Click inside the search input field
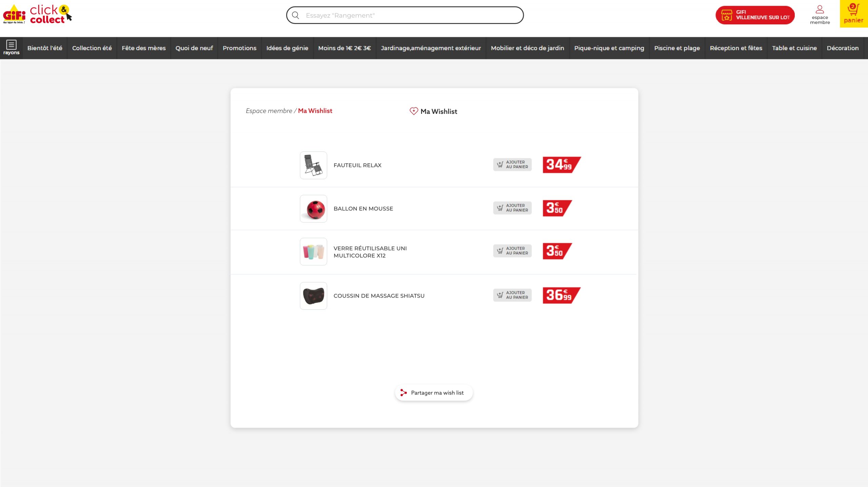 click(410, 15)
